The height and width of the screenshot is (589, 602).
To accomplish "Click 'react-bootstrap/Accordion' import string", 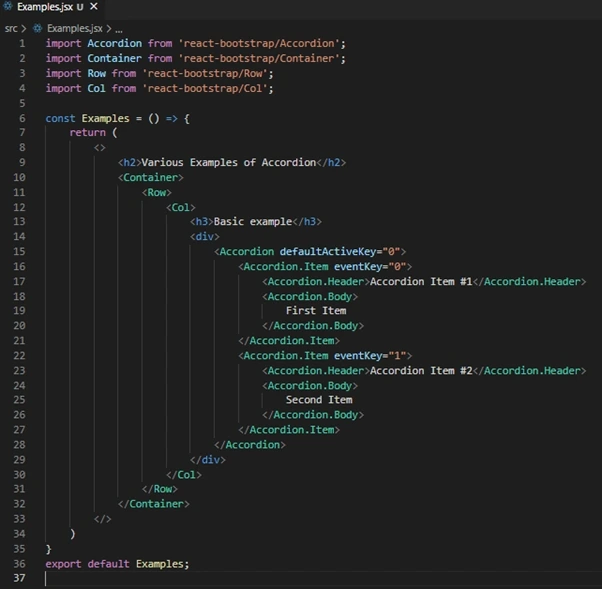I will (259, 43).
